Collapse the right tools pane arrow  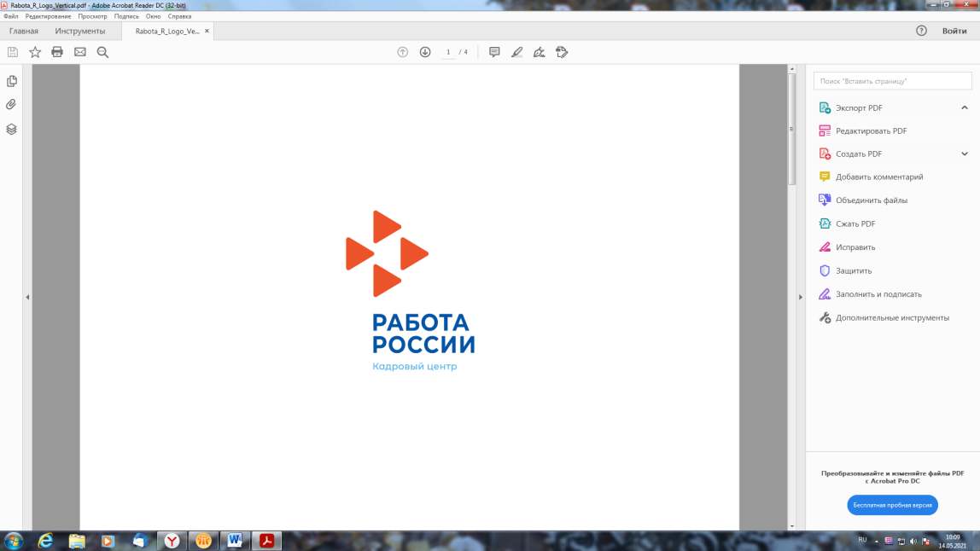pyautogui.click(x=801, y=298)
